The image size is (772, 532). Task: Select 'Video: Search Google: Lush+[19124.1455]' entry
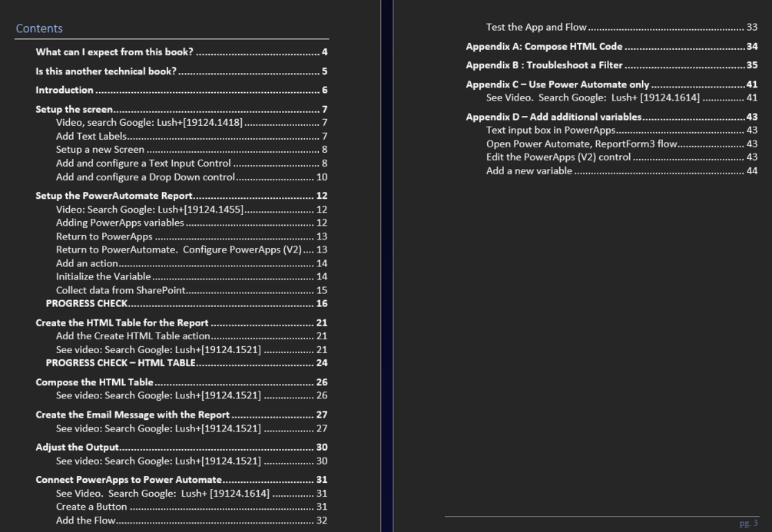coord(191,210)
